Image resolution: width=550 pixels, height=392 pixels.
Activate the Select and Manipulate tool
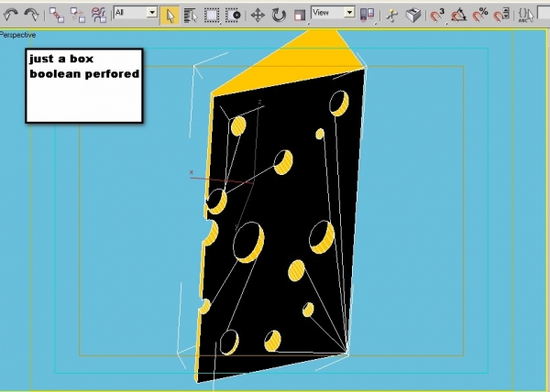[392, 16]
